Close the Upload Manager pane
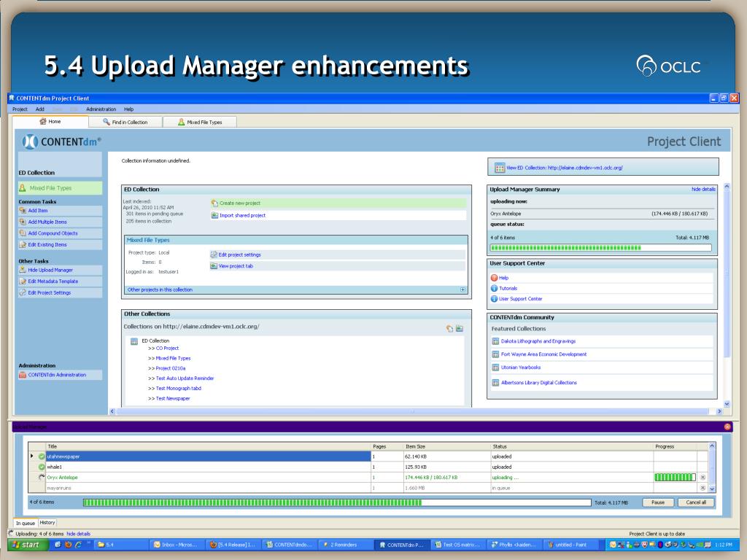The height and width of the screenshot is (560, 747). (x=727, y=427)
